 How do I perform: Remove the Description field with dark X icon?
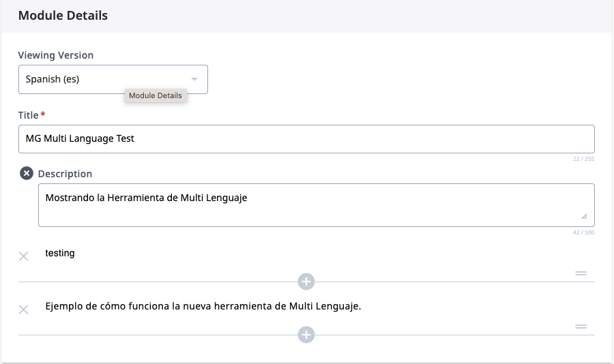(x=27, y=173)
